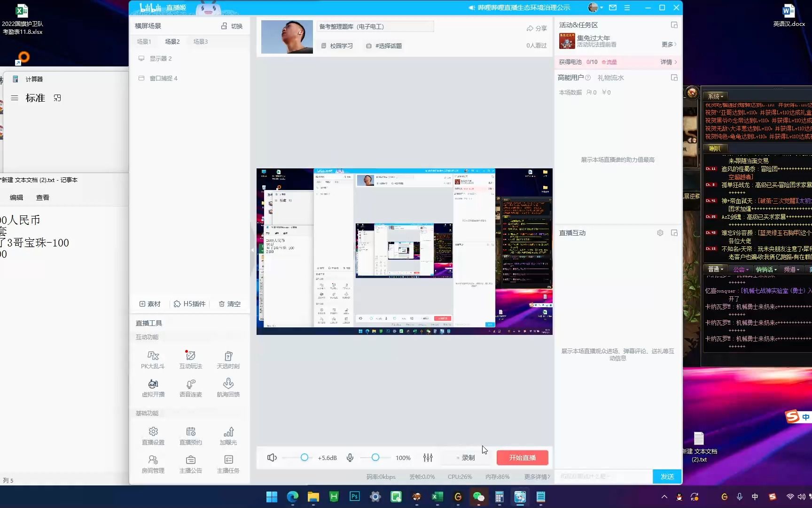
Task: Open 查看 menu in Notepad
Action: tap(43, 198)
